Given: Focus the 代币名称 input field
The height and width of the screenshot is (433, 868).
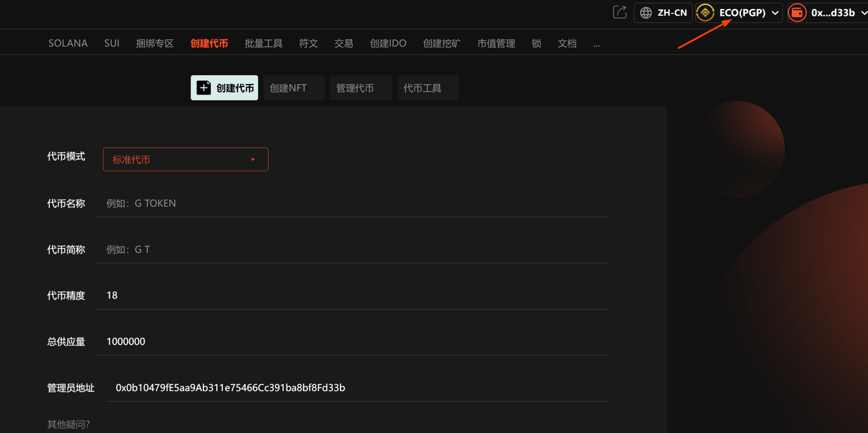Looking at the screenshot, I should (353, 203).
